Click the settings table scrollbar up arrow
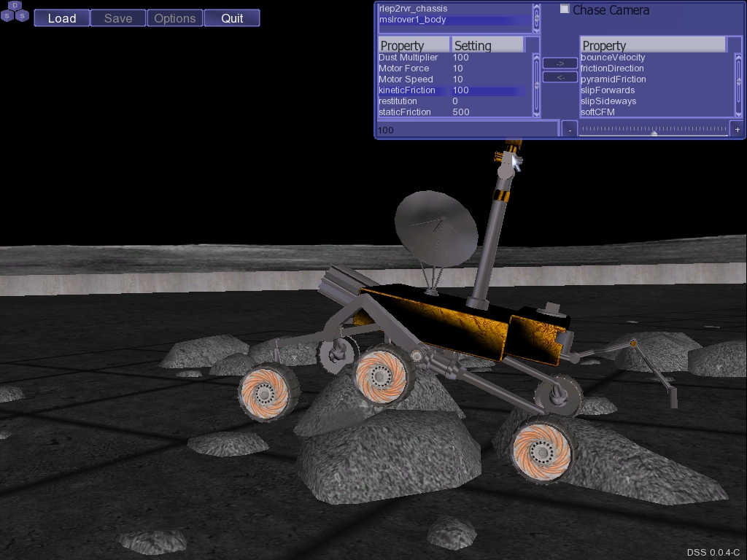 click(x=536, y=57)
